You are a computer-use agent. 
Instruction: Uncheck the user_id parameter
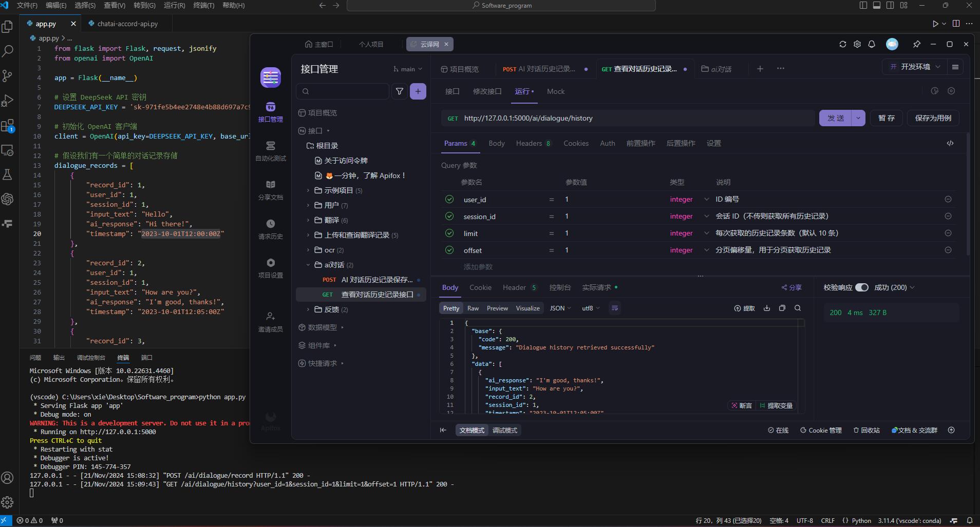[449, 199]
